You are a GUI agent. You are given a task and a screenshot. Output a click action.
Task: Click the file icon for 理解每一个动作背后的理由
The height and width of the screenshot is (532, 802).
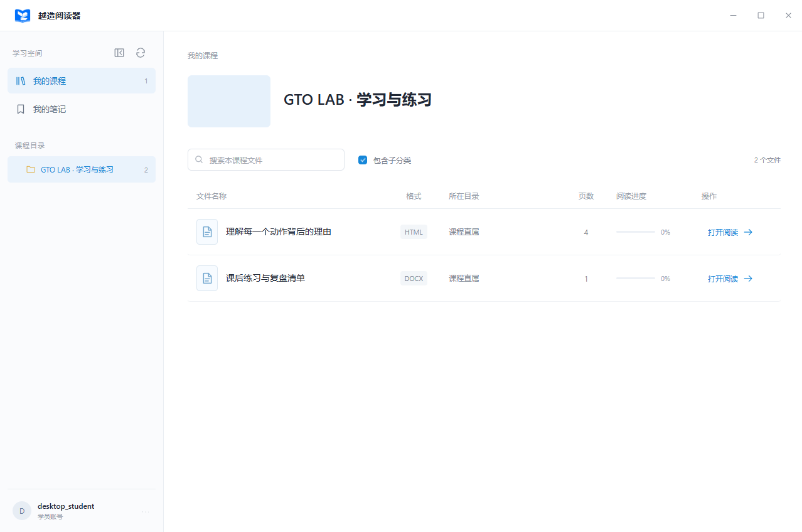[207, 231]
